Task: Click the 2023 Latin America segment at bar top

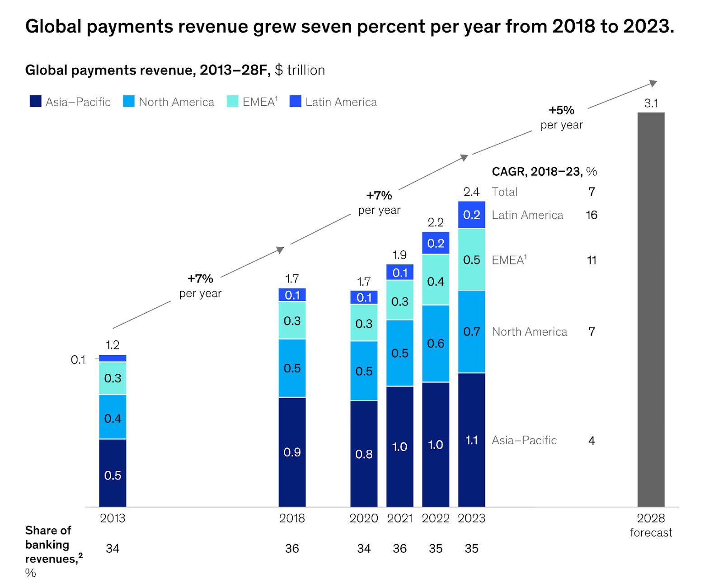Action: click(471, 215)
